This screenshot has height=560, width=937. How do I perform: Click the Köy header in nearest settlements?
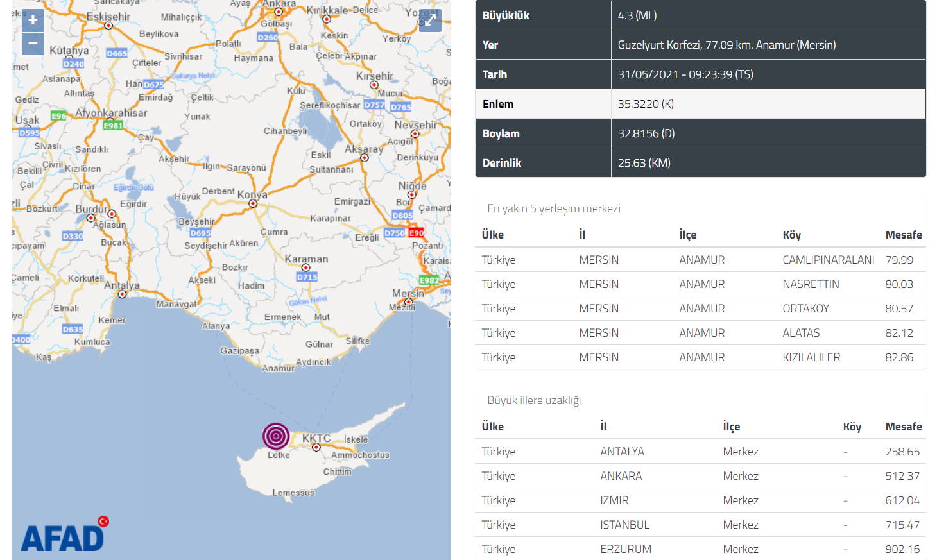coord(791,235)
